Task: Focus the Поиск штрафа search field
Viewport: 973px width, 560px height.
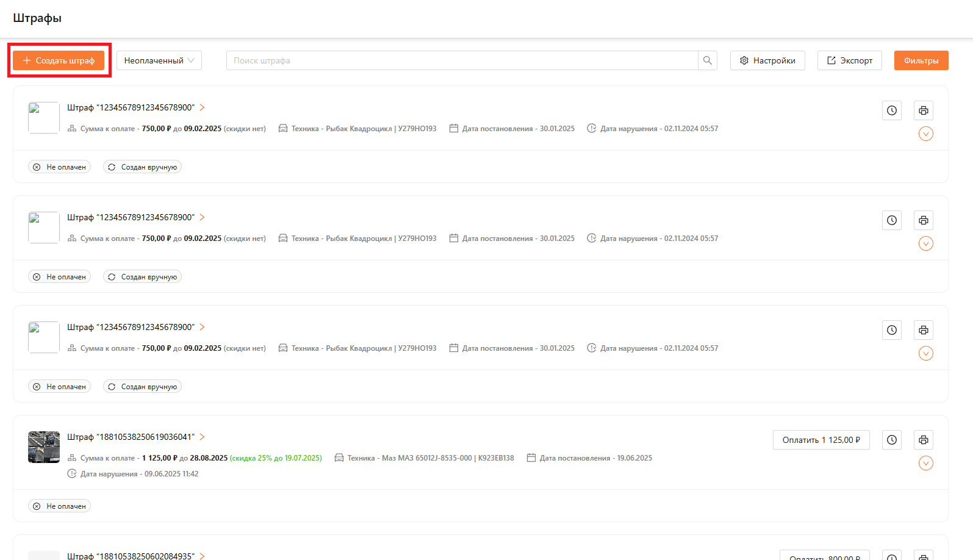Action: [462, 60]
